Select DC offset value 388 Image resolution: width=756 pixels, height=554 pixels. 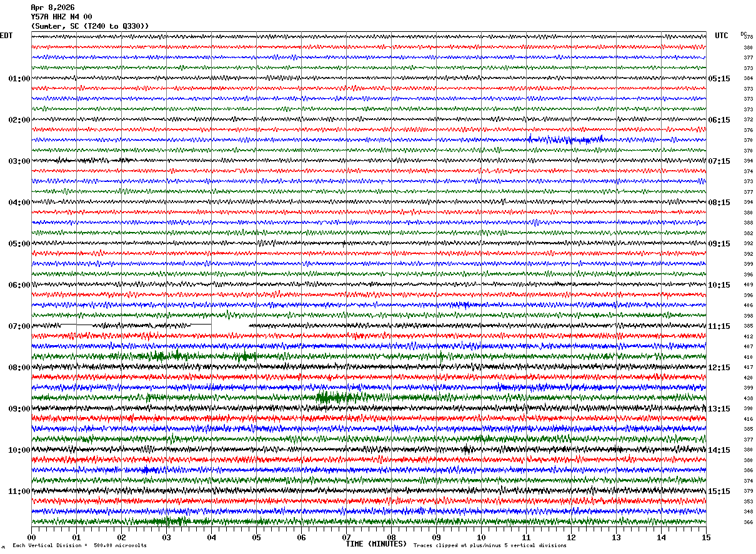[748, 223]
